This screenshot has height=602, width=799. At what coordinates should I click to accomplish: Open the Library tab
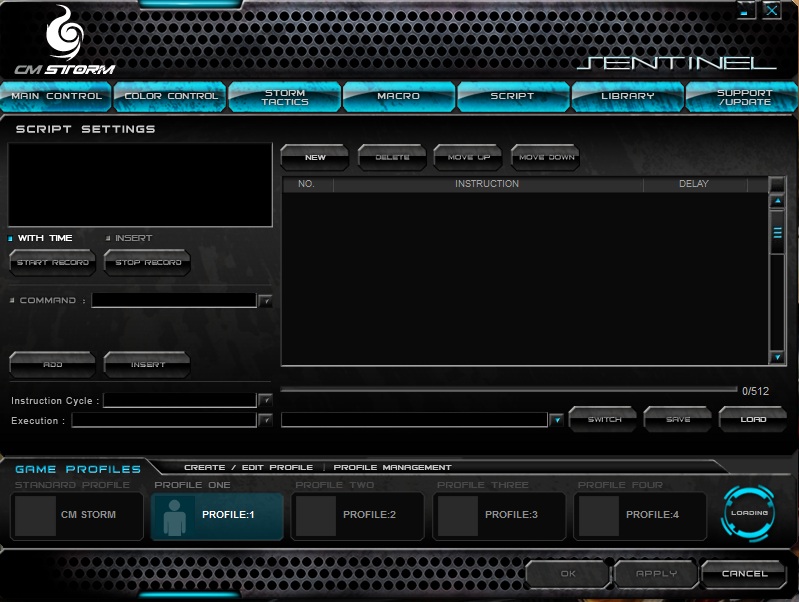pos(627,96)
